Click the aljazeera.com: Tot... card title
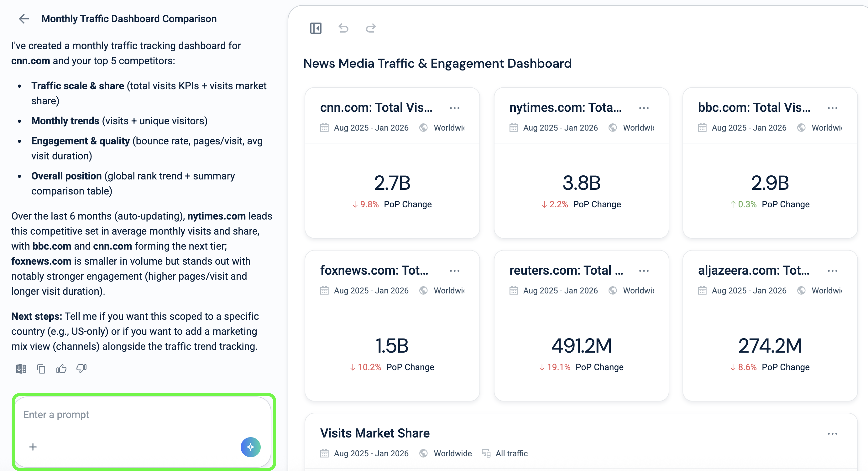868x471 pixels. (x=753, y=270)
